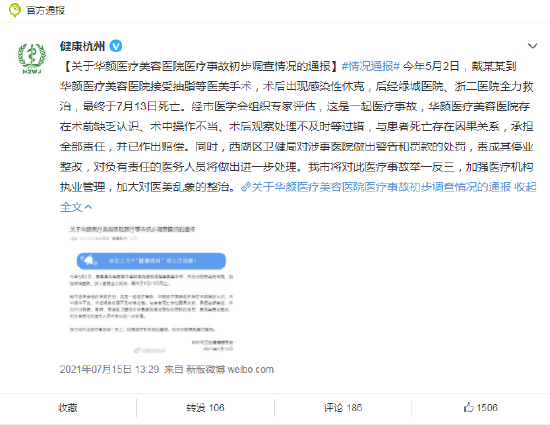Screen dimensions: 550x425
Task: Click the like count 1506
Action: [x=487, y=407]
